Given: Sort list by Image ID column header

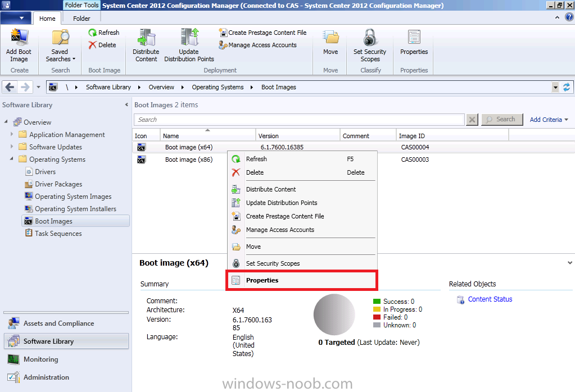Looking at the screenshot, I should click(452, 135).
